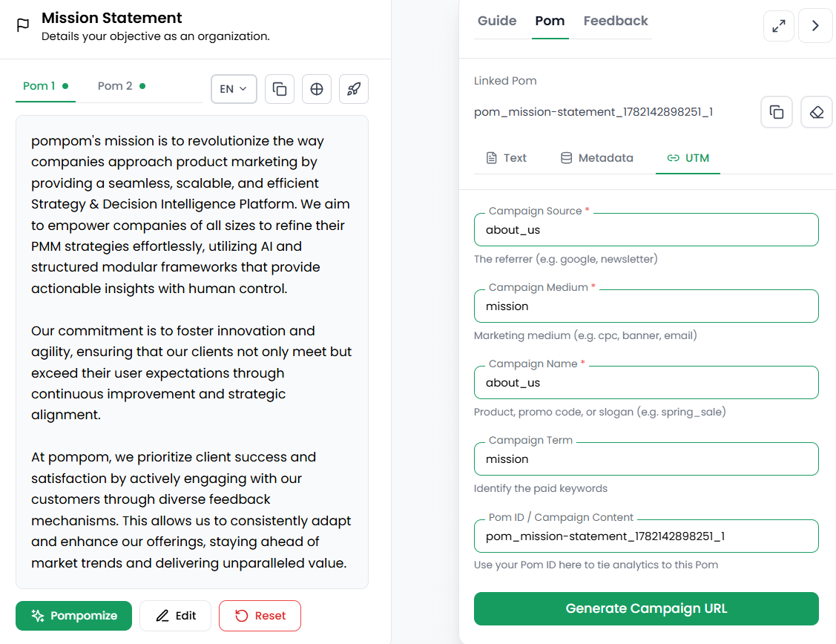Switch to the Pom 2 tab
This screenshot has width=836, height=644.
tap(122, 86)
